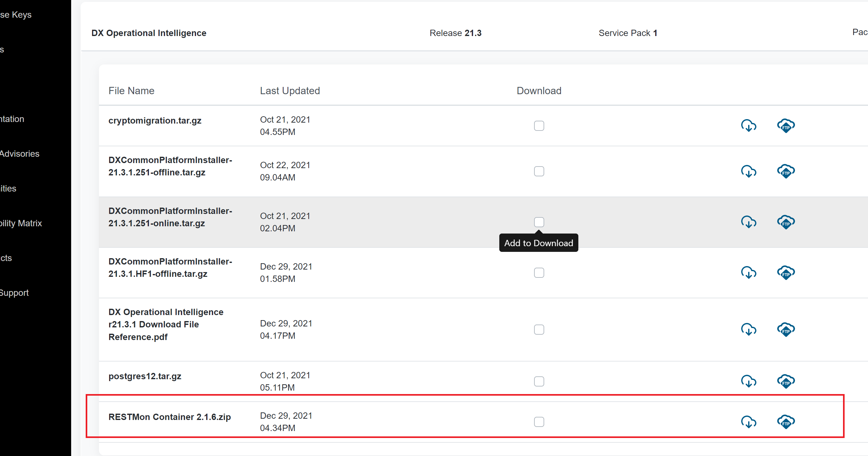Download postgres12.tar.gz via FTP icon
Image resolution: width=868 pixels, height=456 pixels.
click(x=786, y=381)
